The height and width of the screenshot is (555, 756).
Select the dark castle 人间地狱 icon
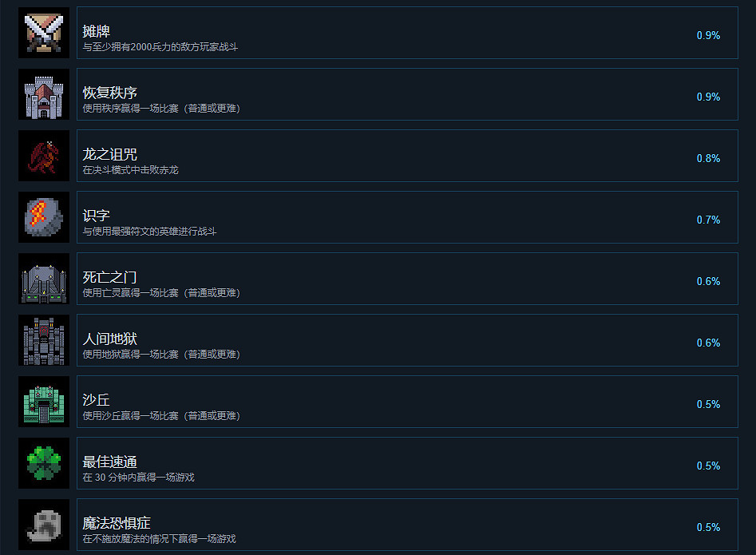(44, 340)
